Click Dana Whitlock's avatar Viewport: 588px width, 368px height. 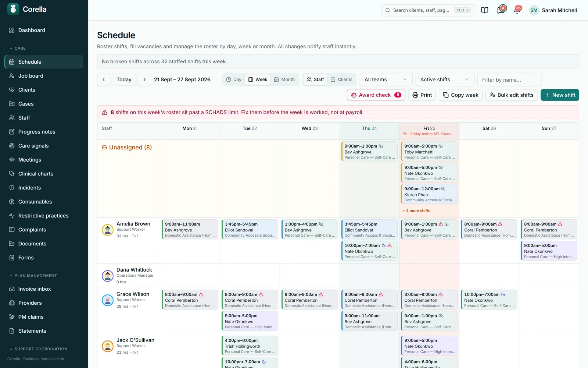point(108,276)
